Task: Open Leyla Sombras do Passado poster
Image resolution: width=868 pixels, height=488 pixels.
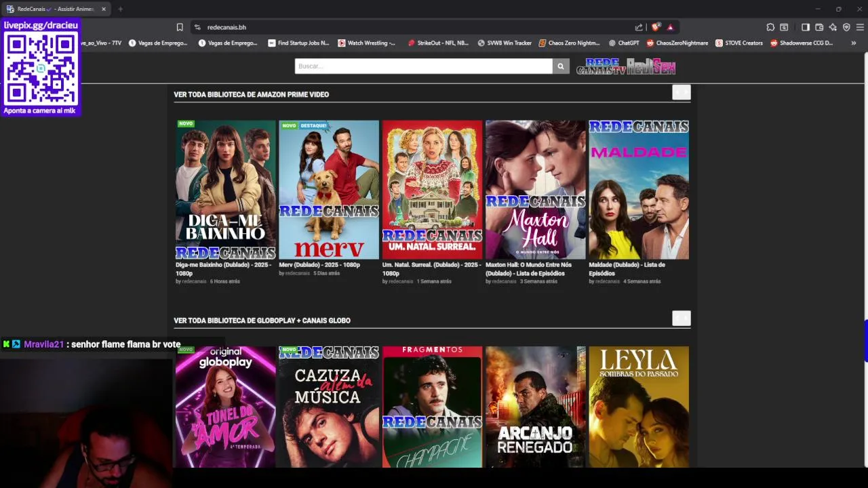Action: coord(639,407)
